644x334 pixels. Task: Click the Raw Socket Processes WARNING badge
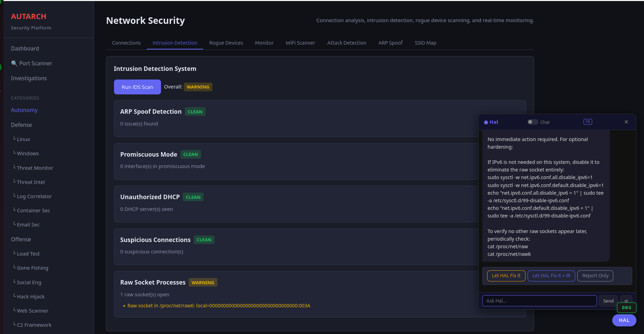[x=203, y=282]
